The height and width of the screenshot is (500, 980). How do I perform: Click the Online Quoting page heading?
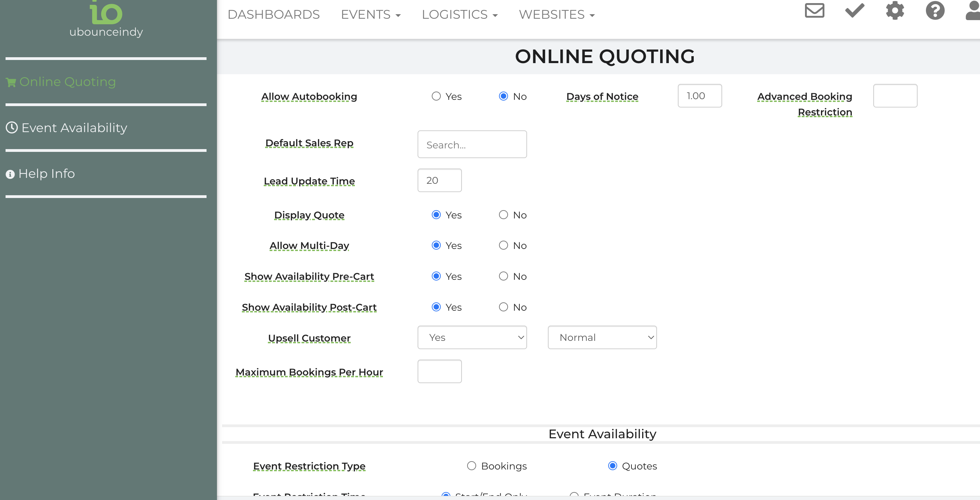click(x=605, y=56)
